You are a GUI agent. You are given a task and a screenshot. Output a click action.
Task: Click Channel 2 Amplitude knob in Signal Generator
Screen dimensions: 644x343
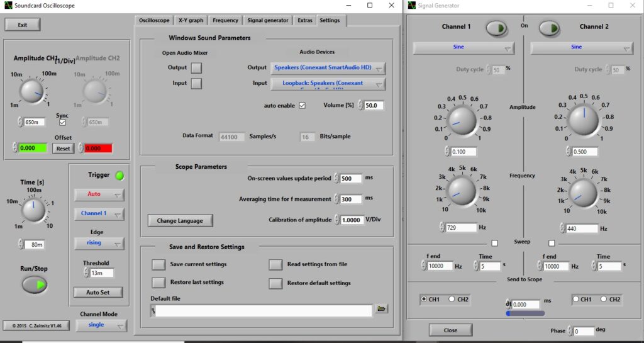point(583,120)
